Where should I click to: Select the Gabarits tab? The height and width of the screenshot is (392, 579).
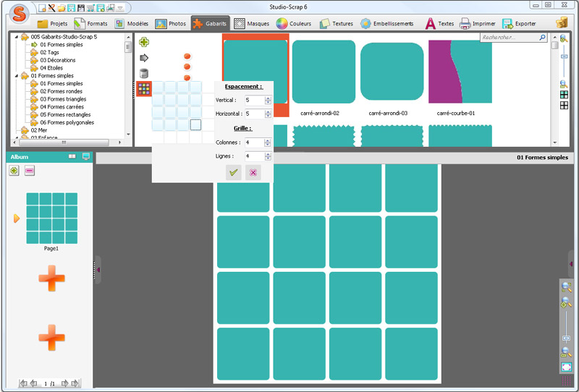[210, 23]
